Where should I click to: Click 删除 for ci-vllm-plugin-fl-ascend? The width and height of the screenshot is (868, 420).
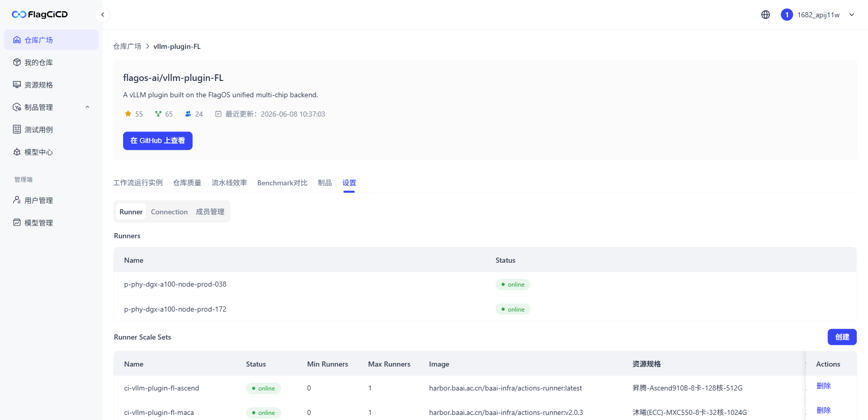824,386
